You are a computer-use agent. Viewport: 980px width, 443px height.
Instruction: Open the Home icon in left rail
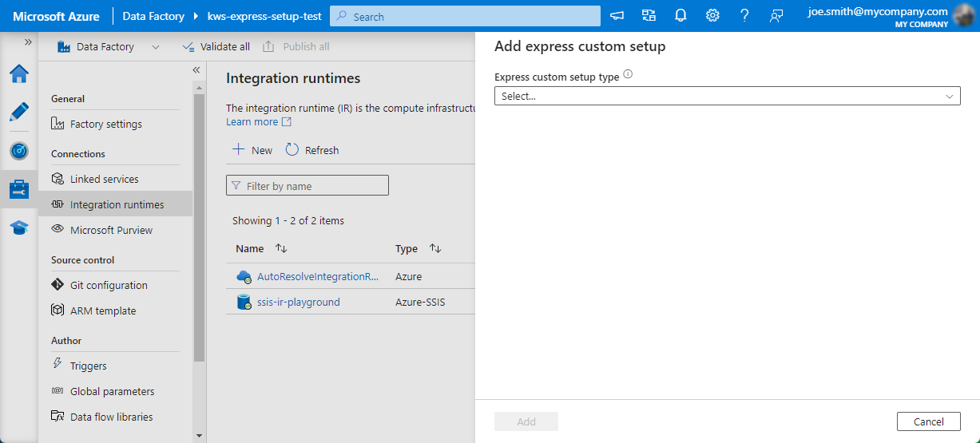19,74
